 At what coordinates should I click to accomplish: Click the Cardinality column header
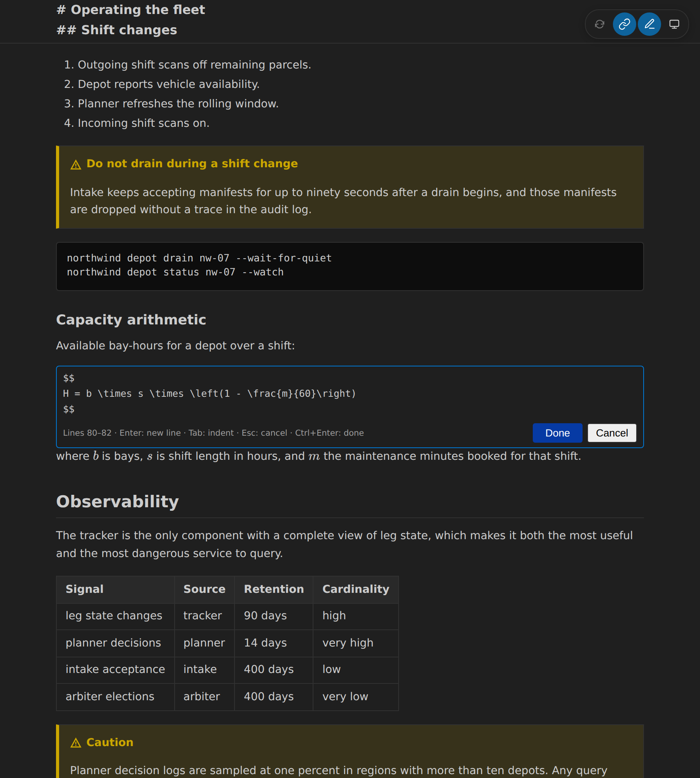356,589
